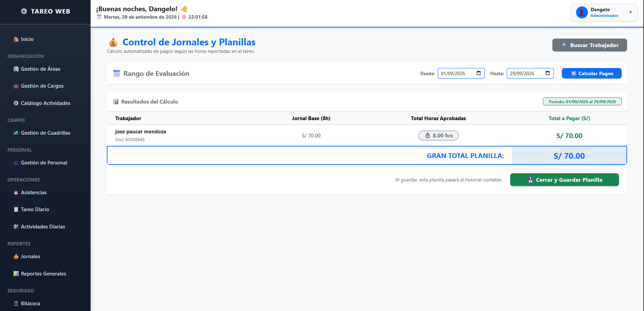Click the Buscar Trabajador button
The height and width of the screenshot is (311, 644).
click(590, 45)
